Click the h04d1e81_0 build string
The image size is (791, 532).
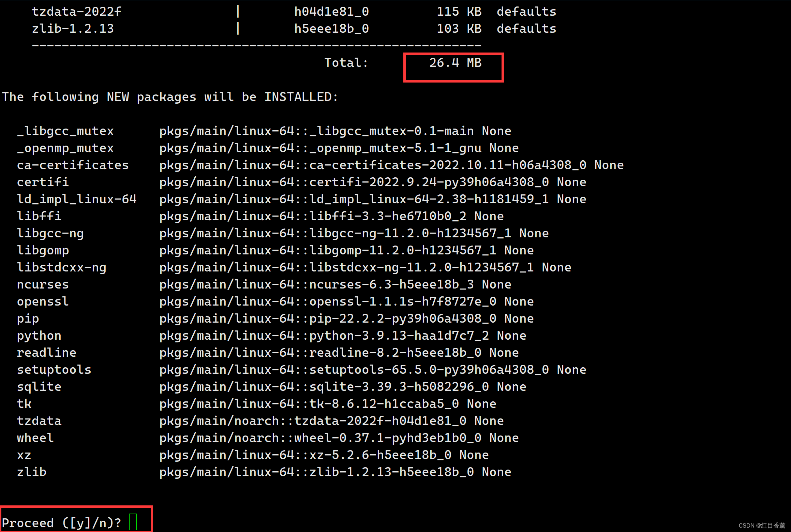(x=331, y=12)
